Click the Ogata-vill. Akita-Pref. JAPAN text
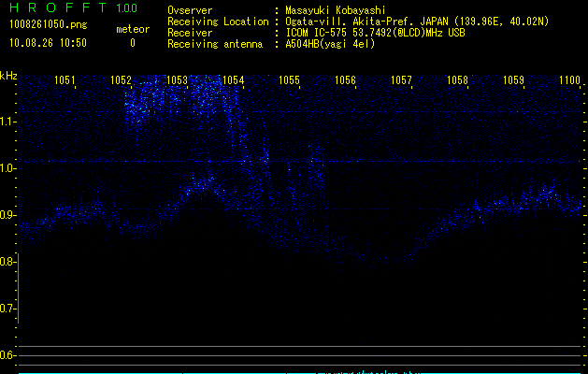This screenshot has width=588, height=374. [x=366, y=22]
